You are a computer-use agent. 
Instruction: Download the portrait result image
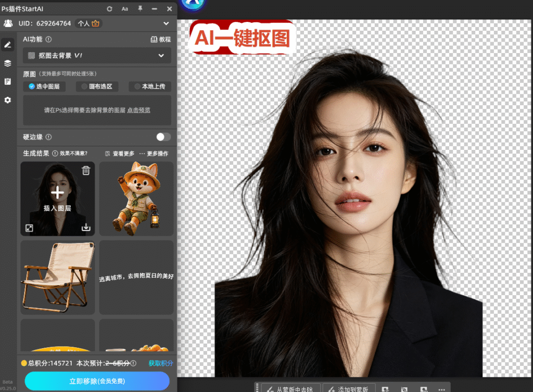pyautogui.click(x=86, y=227)
